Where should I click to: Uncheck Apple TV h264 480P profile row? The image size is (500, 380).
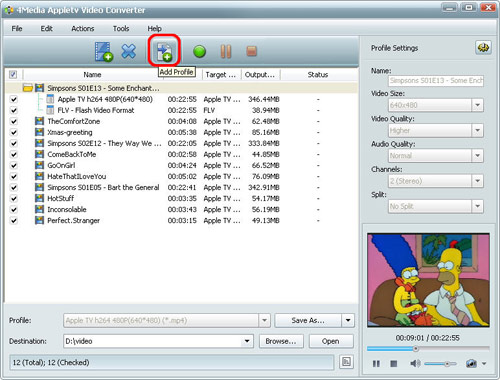13,99
